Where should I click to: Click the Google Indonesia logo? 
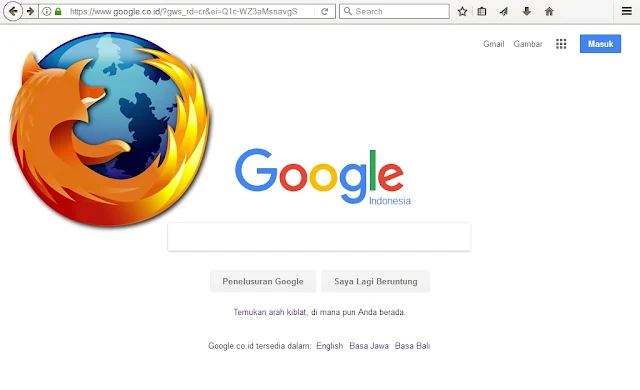[x=322, y=177]
